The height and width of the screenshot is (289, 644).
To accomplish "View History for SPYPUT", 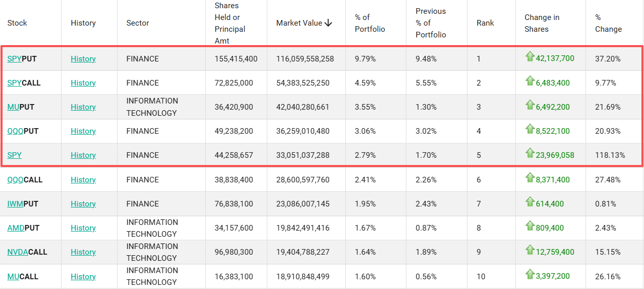I will pyautogui.click(x=83, y=59).
